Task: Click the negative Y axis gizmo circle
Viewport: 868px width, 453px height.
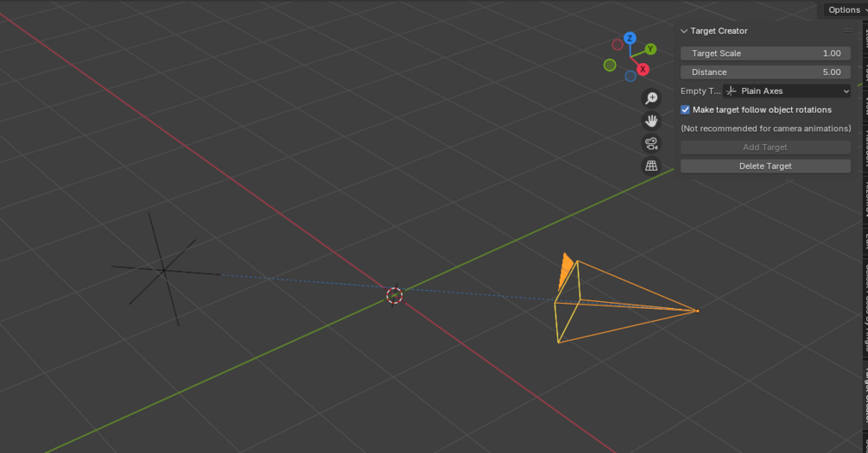Action: click(610, 66)
